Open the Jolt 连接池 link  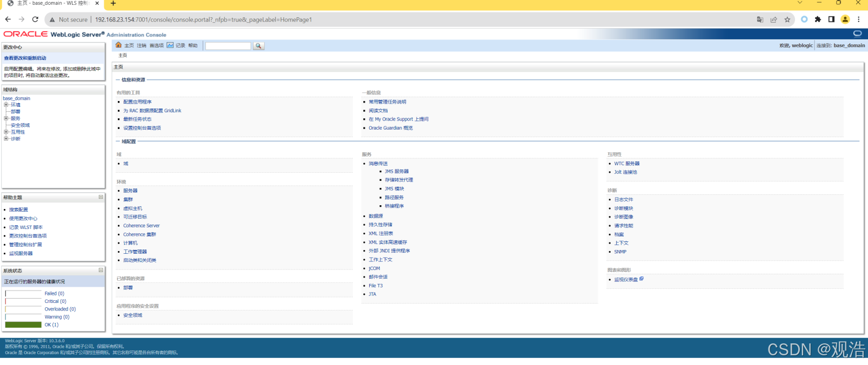(625, 172)
